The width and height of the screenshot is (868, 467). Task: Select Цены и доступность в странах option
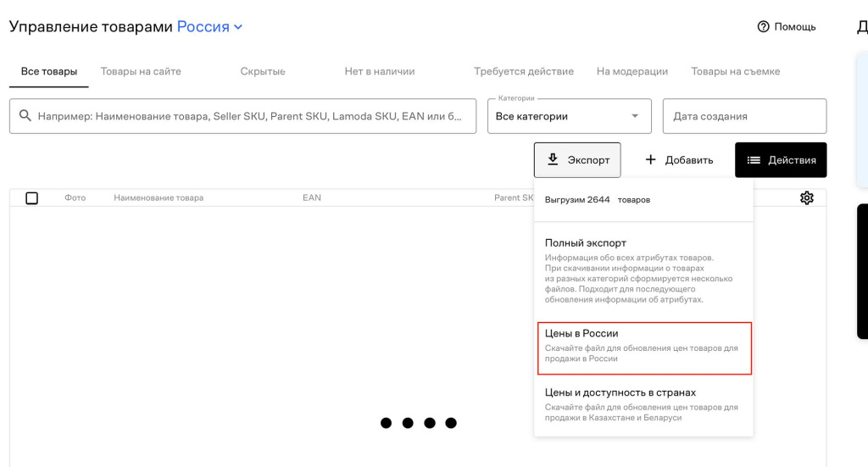click(643, 404)
